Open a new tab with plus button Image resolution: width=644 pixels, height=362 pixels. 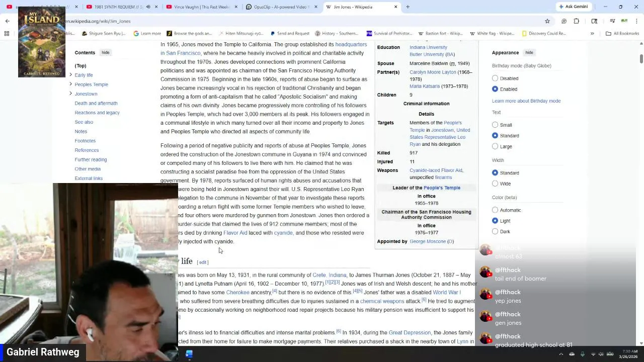coord(408,7)
